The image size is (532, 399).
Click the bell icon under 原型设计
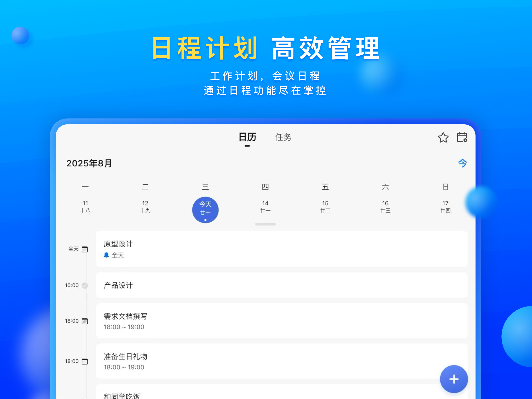pos(106,255)
